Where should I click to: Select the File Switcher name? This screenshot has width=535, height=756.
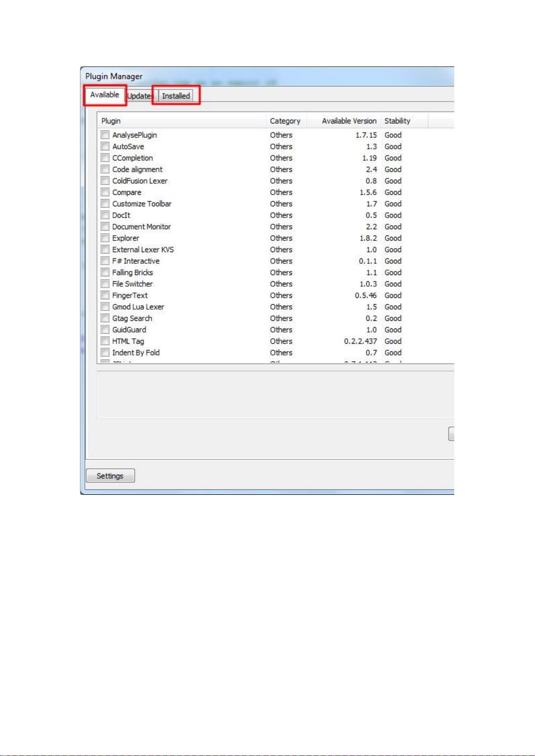[132, 284]
